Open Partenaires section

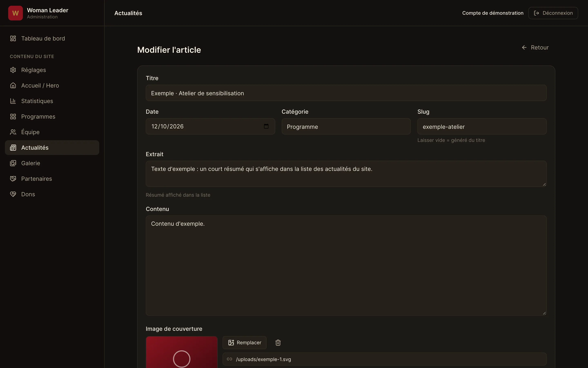coord(52,179)
